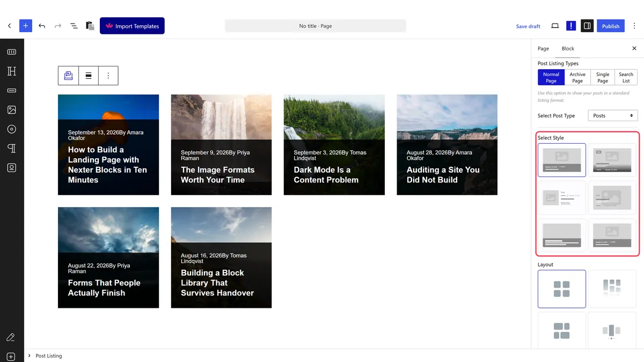Image resolution: width=644 pixels, height=362 pixels.
Task: Select the Heading block icon in left sidebar
Action: tap(12, 71)
